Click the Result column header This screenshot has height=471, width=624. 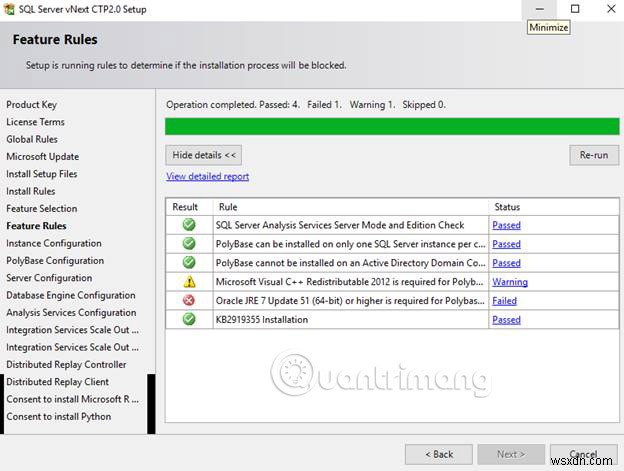click(189, 207)
